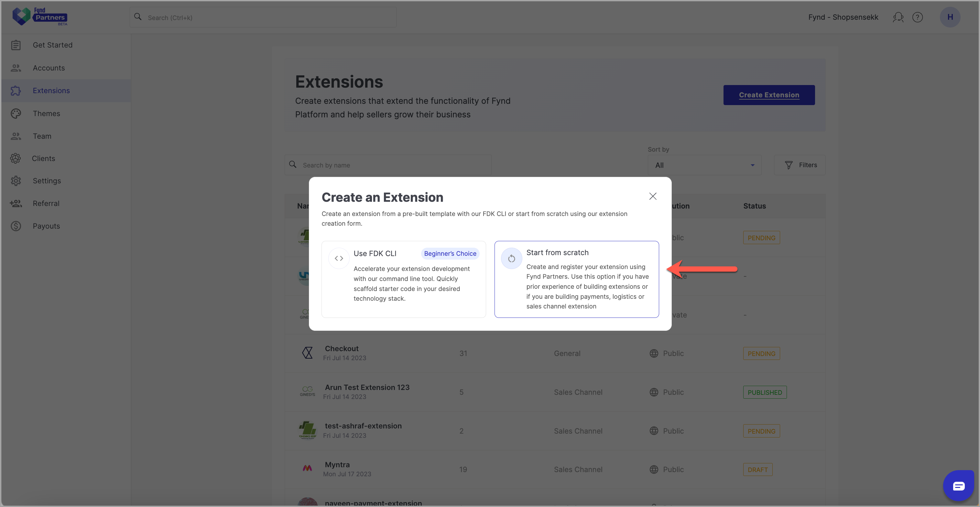This screenshot has height=507, width=980.
Task: Click the help question mark icon
Action: tap(919, 16)
